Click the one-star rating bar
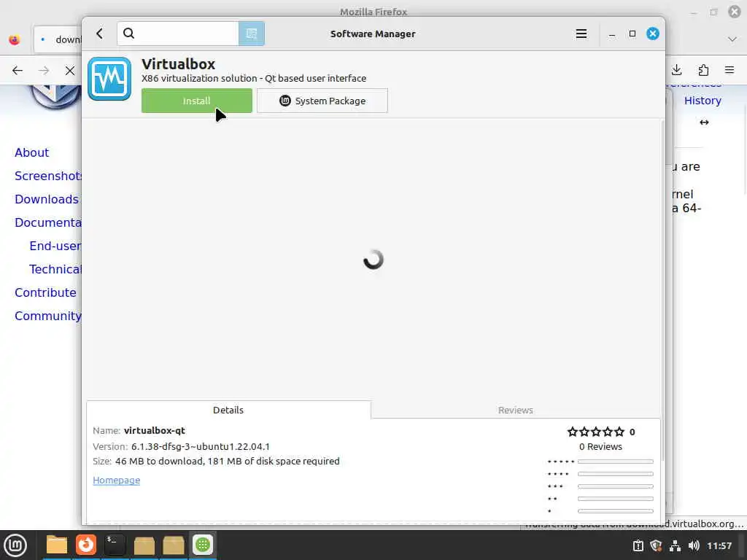747x560 pixels. 616,511
